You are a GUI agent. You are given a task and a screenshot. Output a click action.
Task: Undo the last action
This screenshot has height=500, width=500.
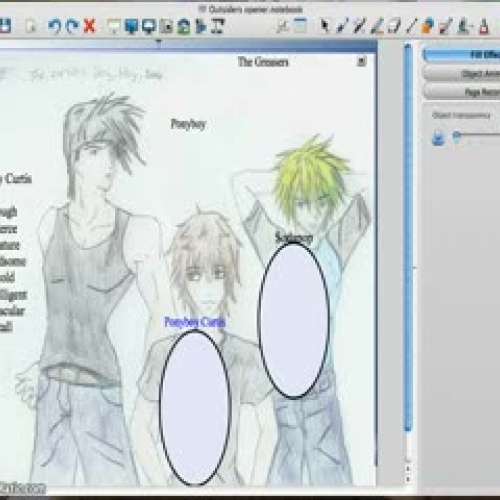coord(55,26)
